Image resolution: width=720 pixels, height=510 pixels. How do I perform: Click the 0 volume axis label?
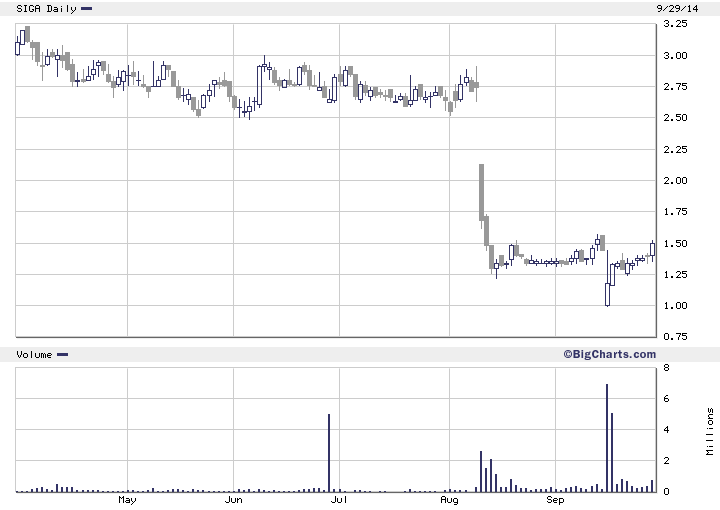pyautogui.click(x=666, y=492)
